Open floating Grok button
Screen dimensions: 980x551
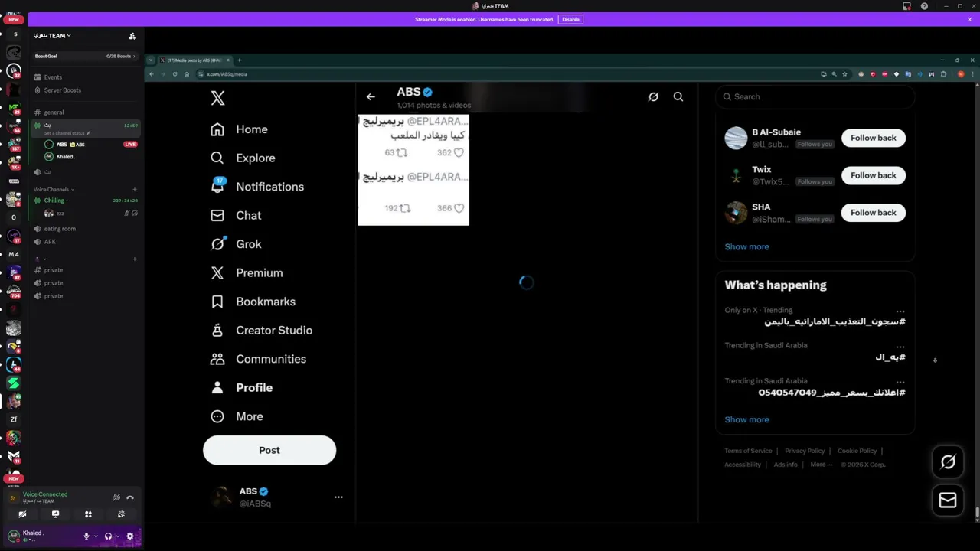coord(948,461)
